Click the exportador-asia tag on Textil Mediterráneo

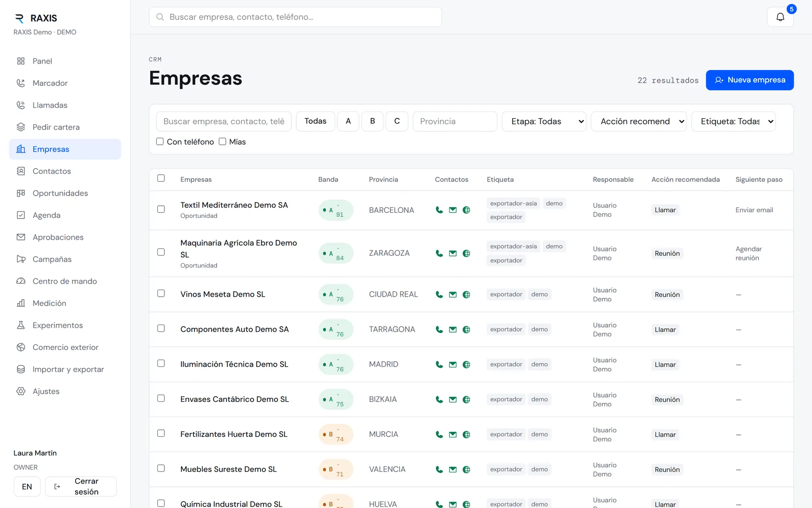tap(513, 203)
